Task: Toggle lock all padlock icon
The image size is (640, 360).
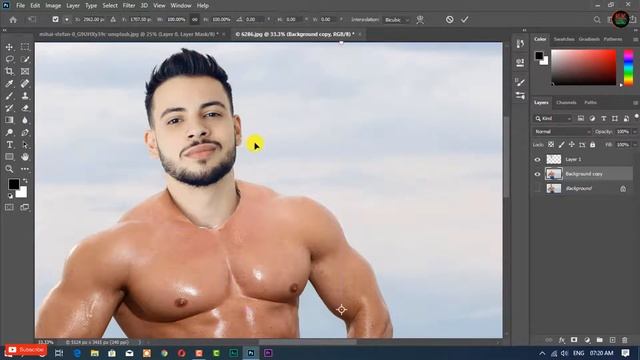Action: click(x=593, y=144)
